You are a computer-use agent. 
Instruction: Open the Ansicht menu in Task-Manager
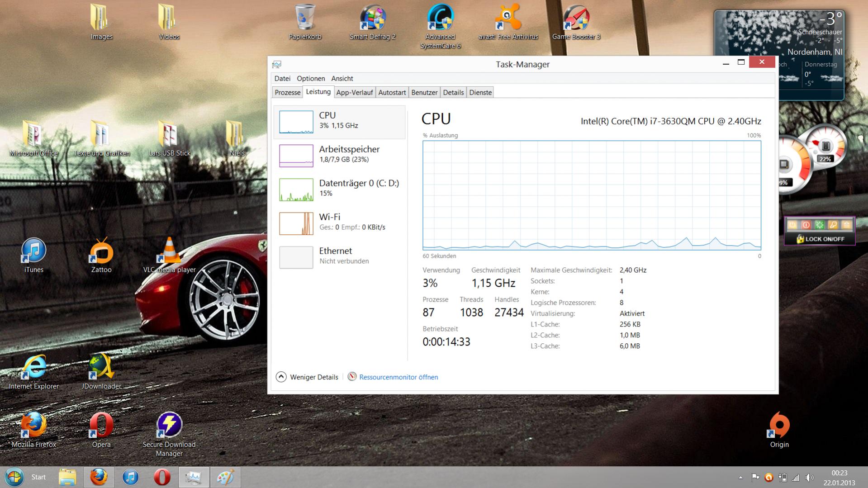[x=342, y=78]
